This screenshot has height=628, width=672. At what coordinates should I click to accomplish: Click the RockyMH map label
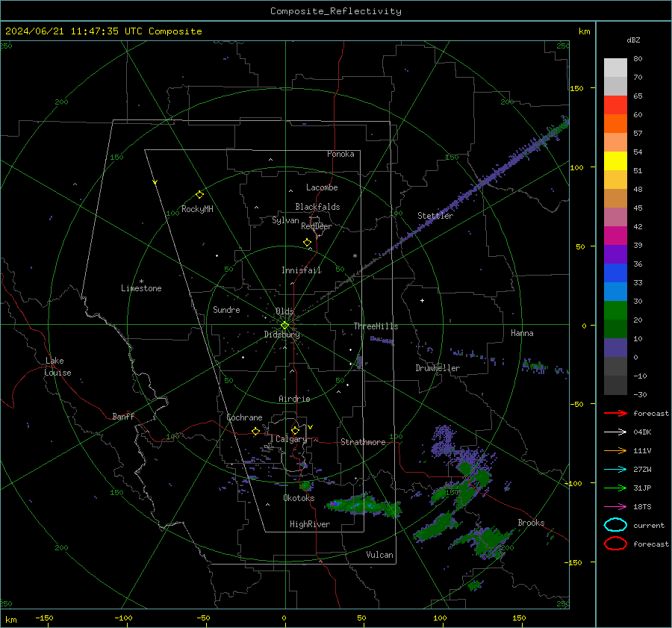click(x=197, y=209)
